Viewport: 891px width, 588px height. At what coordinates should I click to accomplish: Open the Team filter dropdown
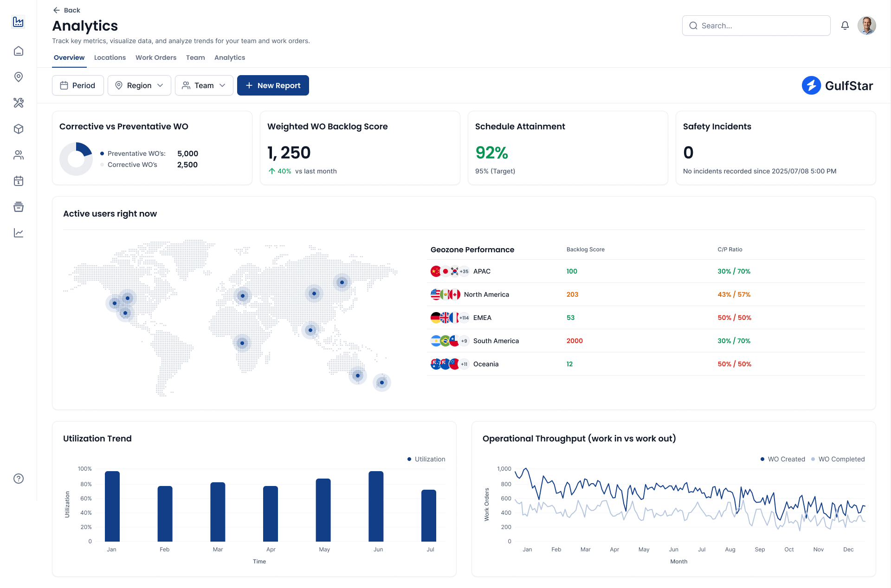(204, 85)
